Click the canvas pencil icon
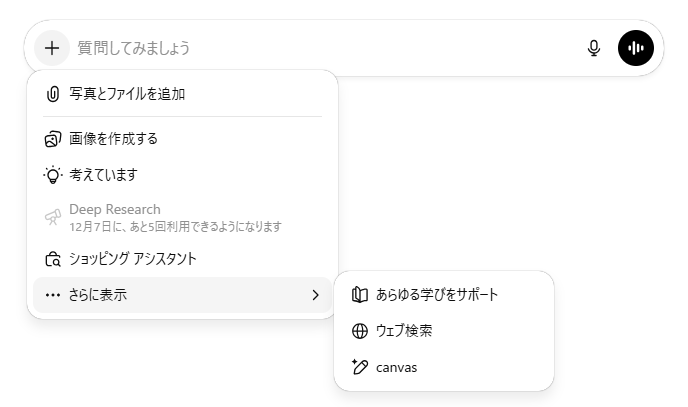The height and width of the screenshot is (407, 688). tap(360, 367)
